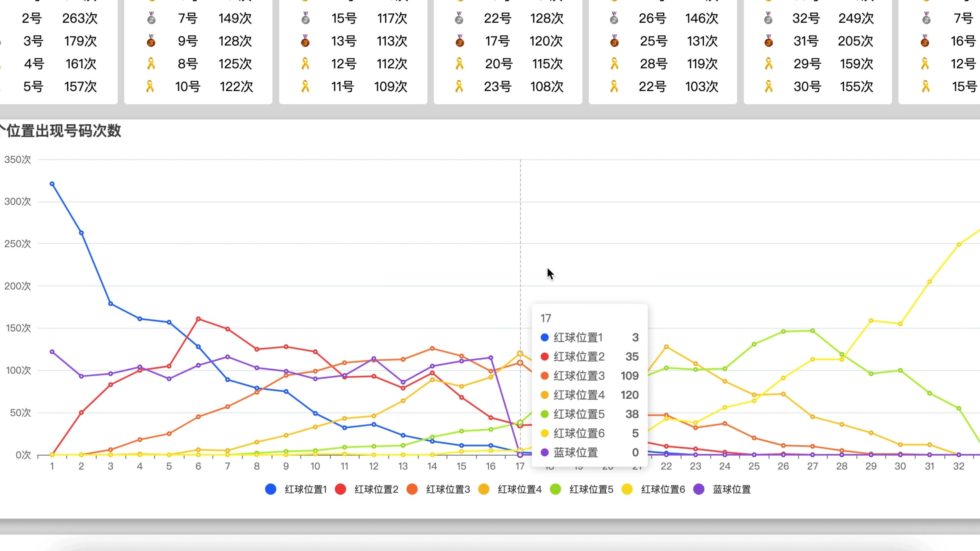Click the 146次 count beside 26号
Viewport: 980px width, 551px height.
[x=702, y=18]
